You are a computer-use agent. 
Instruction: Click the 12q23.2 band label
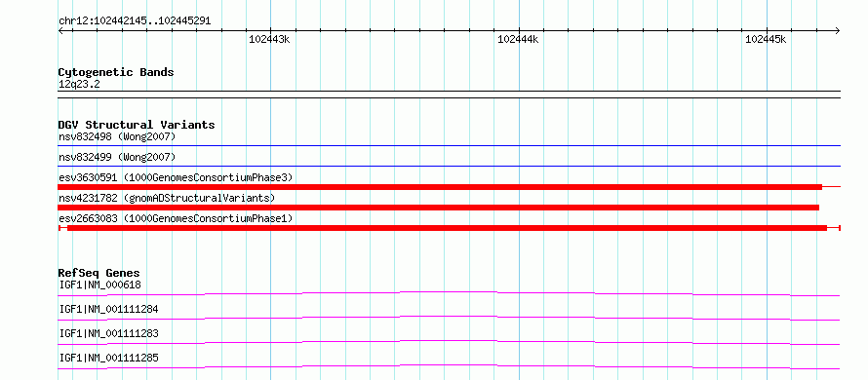(79, 85)
